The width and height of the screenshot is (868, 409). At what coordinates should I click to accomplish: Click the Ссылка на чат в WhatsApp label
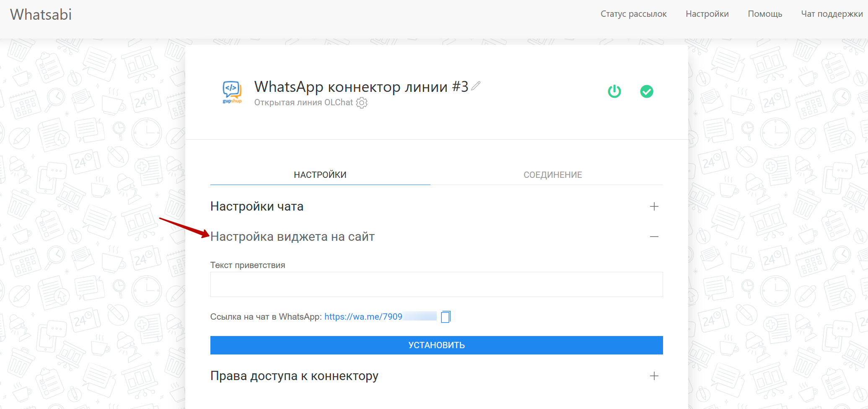[x=266, y=317]
